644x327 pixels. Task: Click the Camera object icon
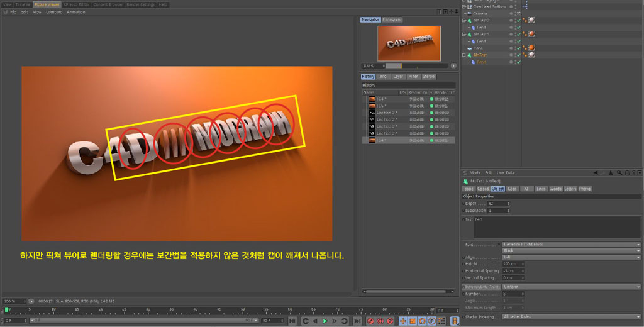pyautogui.click(x=469, y=14)
